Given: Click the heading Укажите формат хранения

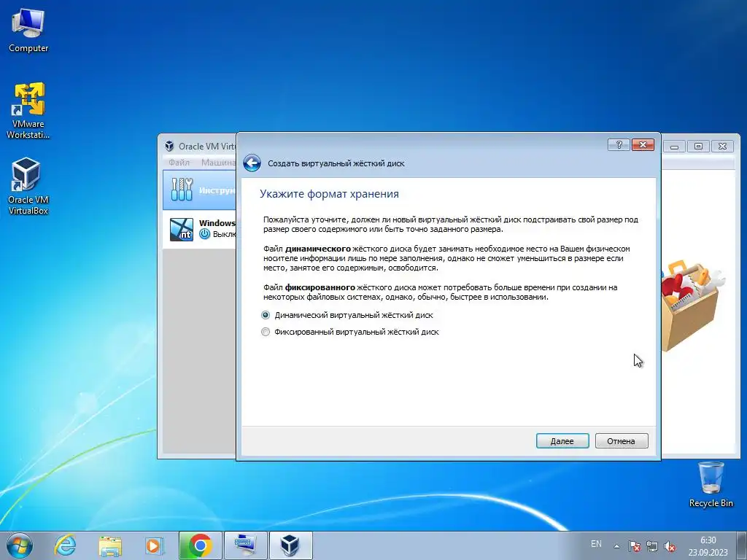Looking at the screenshot, I should 329,194.
